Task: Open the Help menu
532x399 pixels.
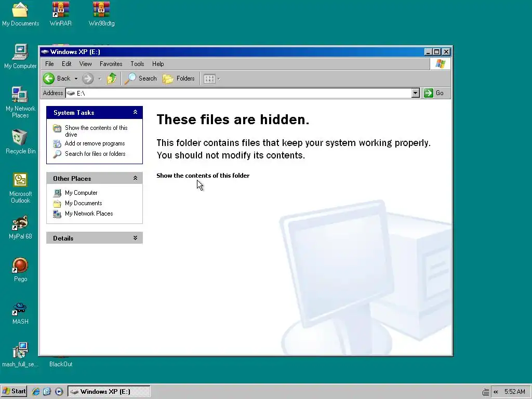Action: point(158,64)
